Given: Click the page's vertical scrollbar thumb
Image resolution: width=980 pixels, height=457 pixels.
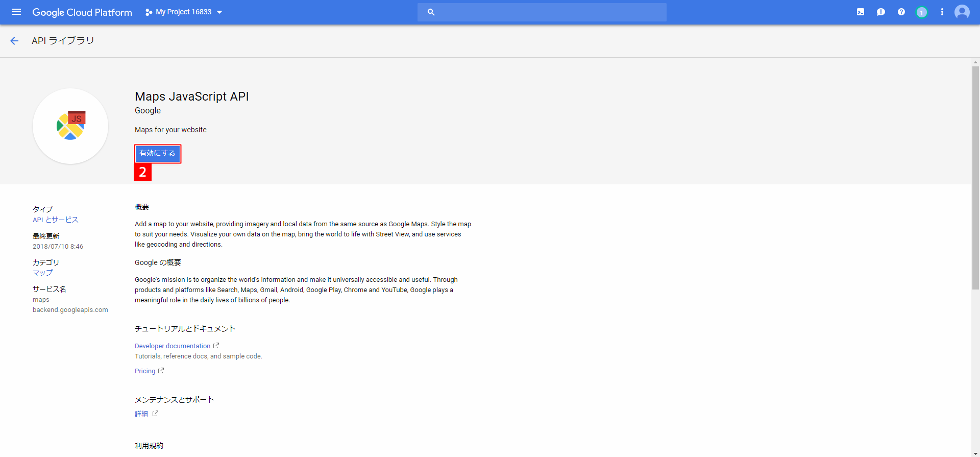Looking at the screenshot, I should 975,178.
